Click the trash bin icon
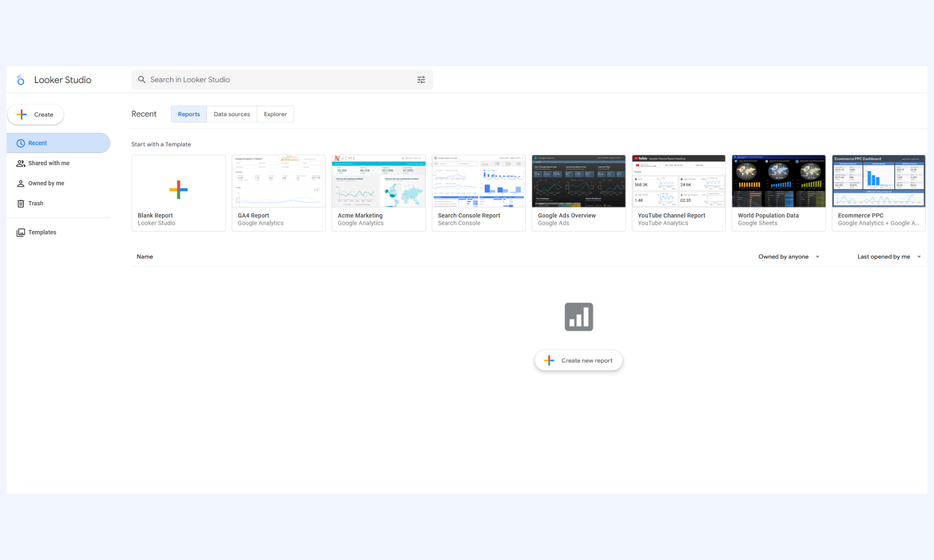Viewport: 934px width, 560px height. tap(21, 203)
